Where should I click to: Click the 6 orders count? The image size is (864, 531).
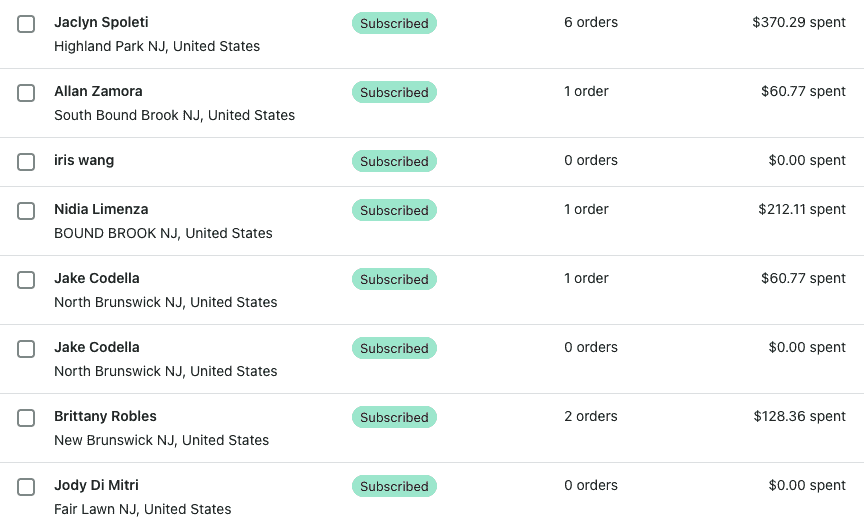(591, 22)
